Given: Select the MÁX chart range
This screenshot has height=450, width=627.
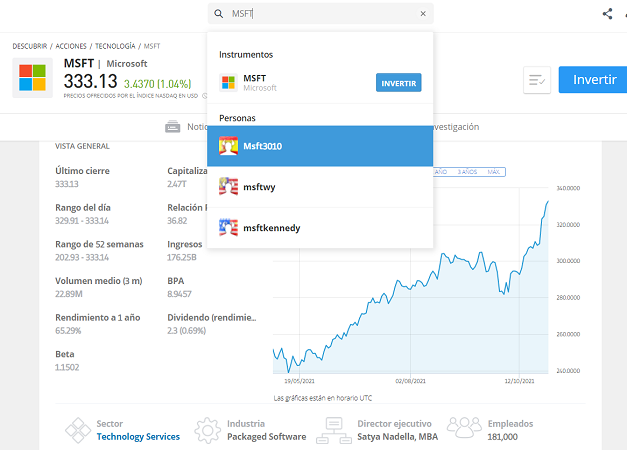Looking at the screenshot, I should pos(493,172).
